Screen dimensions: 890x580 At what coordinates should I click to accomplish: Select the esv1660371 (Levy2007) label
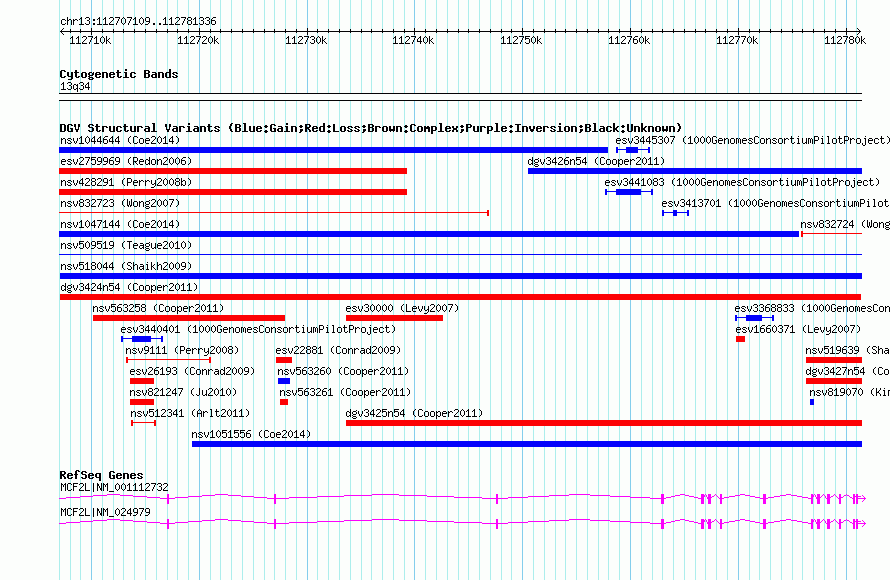pos(798,329)
